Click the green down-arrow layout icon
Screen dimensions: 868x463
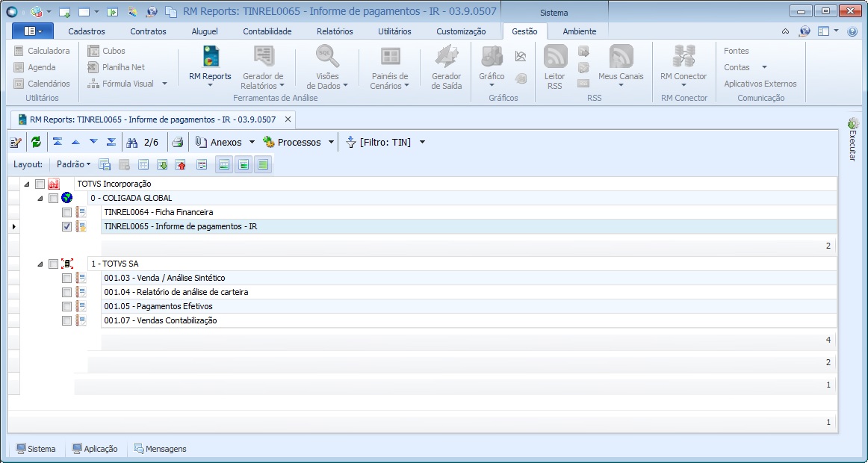[x=162, y=164]
